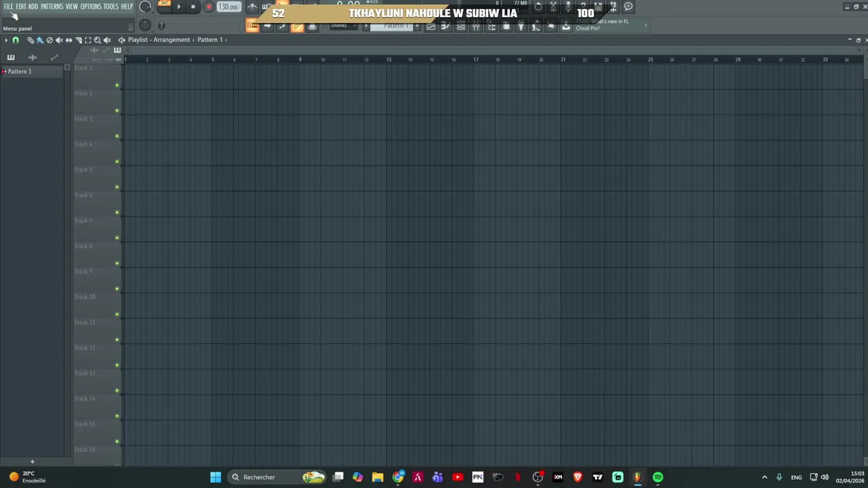
Task: Open the OPTIONS menu
Action: click(91, 6)
